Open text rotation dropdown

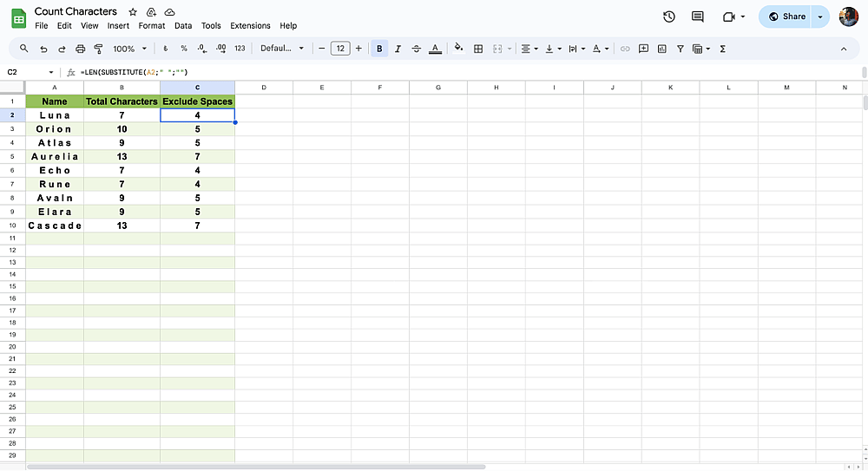tap(601, 49)
